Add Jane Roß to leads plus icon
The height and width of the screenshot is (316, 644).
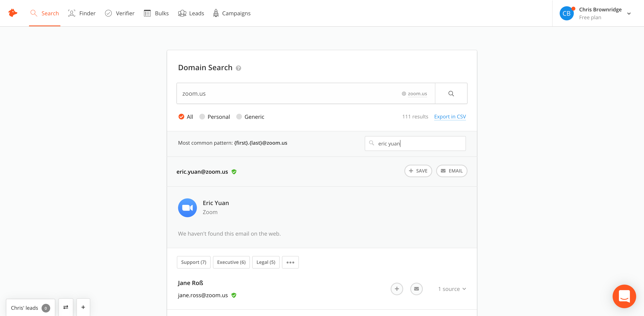[397, 289]
